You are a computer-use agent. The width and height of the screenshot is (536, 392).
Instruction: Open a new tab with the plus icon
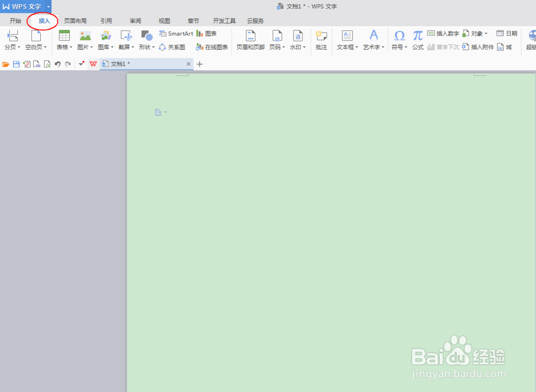(x=199, y=64)
